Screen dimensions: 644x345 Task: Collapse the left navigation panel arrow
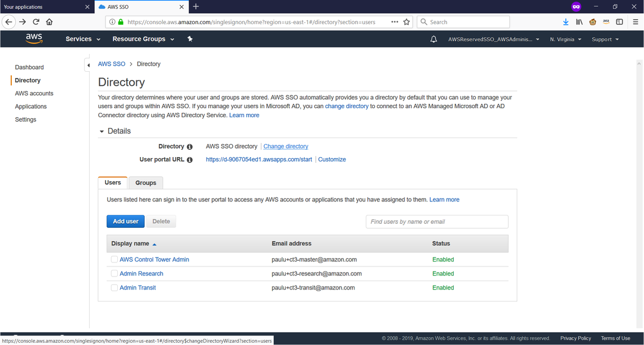(x=88, y=65)
